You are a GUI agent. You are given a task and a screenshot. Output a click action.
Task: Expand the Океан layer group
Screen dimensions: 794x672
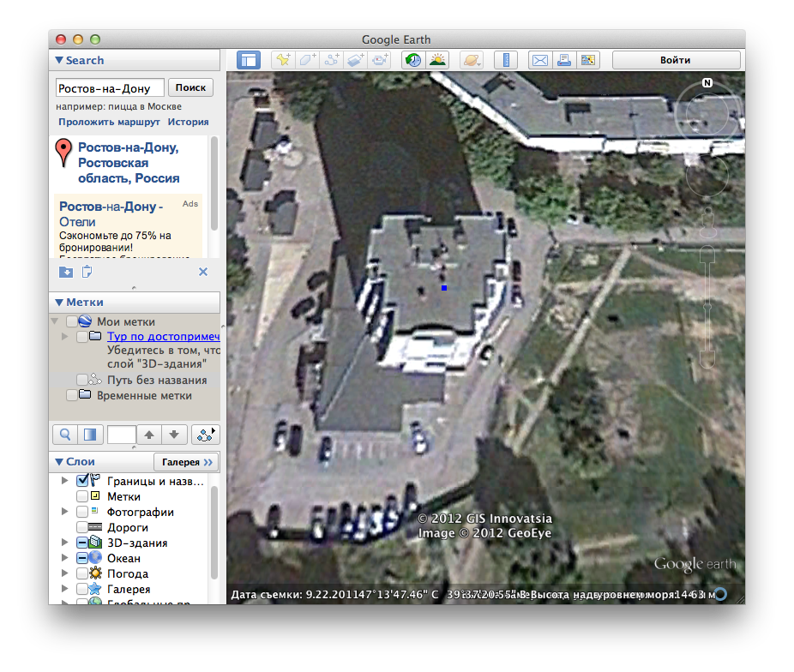coord(65,558)
